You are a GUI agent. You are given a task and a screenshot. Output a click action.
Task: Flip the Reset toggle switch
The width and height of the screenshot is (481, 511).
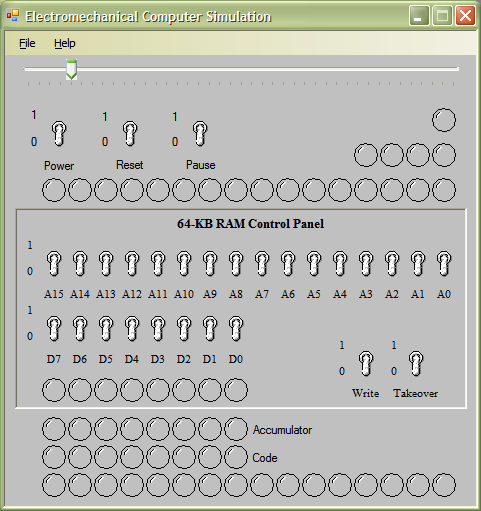click(x=130, y=133)
